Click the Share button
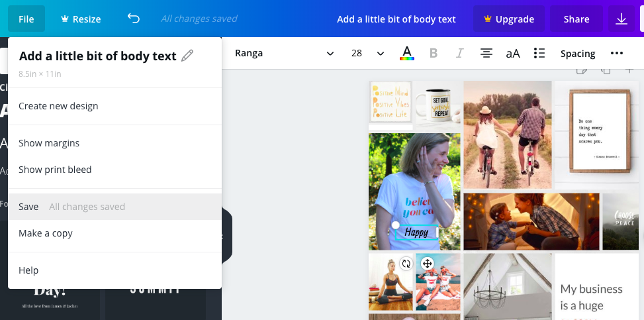 coord(576,19)
